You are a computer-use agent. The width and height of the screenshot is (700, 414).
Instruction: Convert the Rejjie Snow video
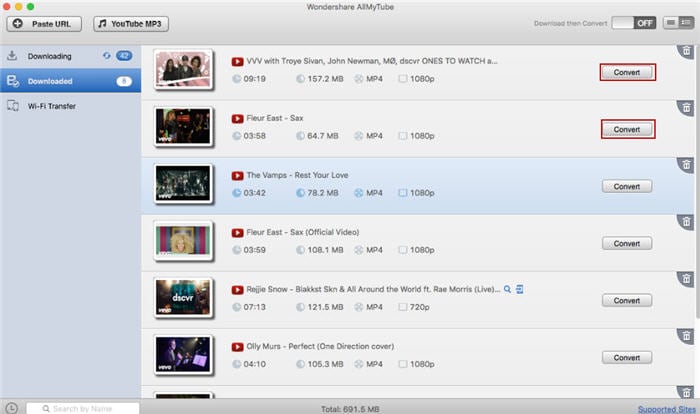(x=627, y=301)
